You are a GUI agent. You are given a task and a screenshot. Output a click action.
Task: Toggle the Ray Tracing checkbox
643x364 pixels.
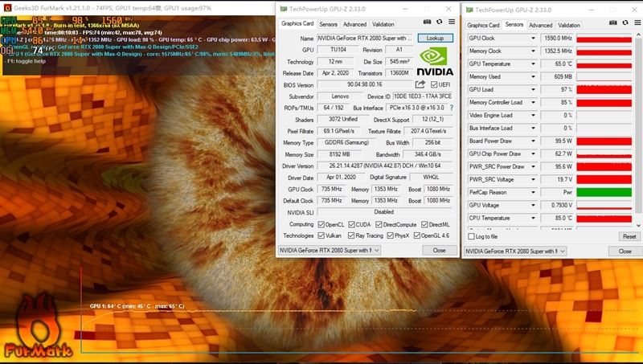pos(351,235)
